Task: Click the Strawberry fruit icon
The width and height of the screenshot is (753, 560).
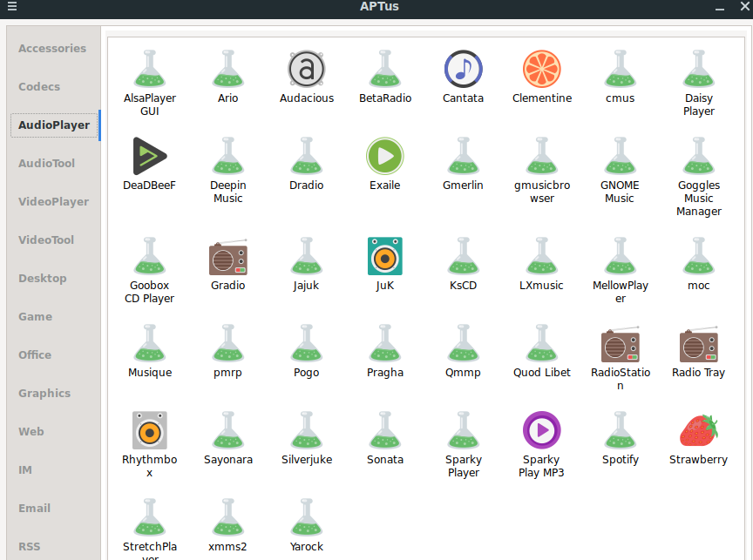Action: [x=698, y=430]
